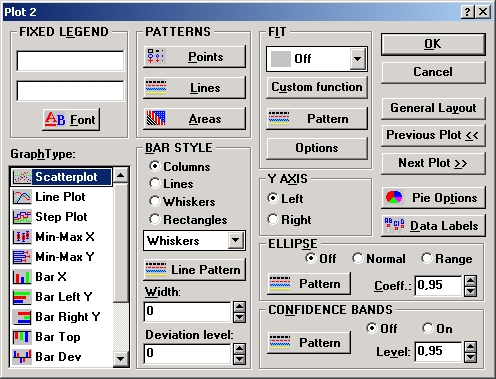
Task: Click first Fixed Legend text field
Action: [70, 61]
